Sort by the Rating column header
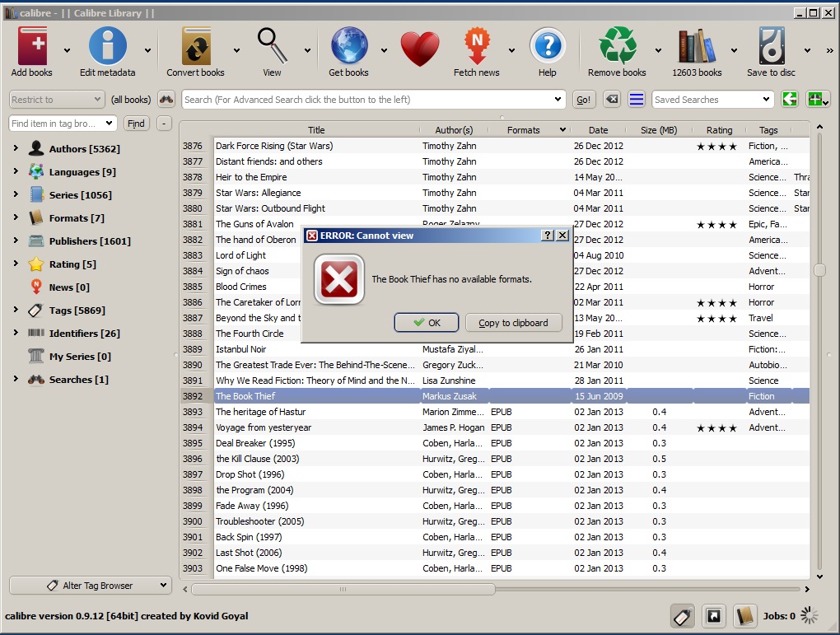Viewport: 840px width, 635px height. [719, 129]
